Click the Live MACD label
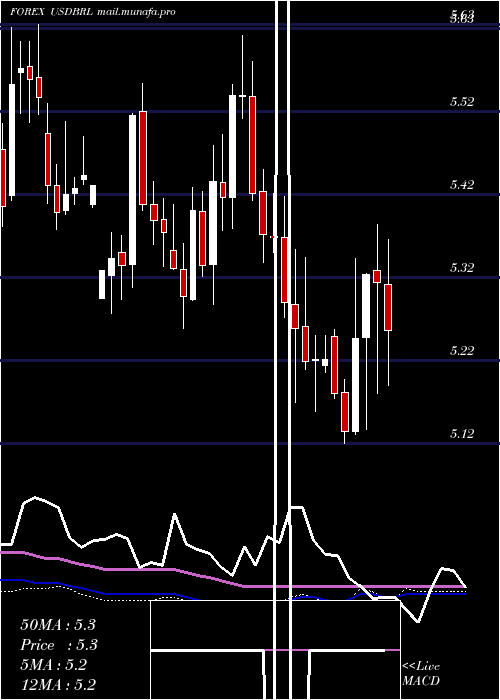 421,674
